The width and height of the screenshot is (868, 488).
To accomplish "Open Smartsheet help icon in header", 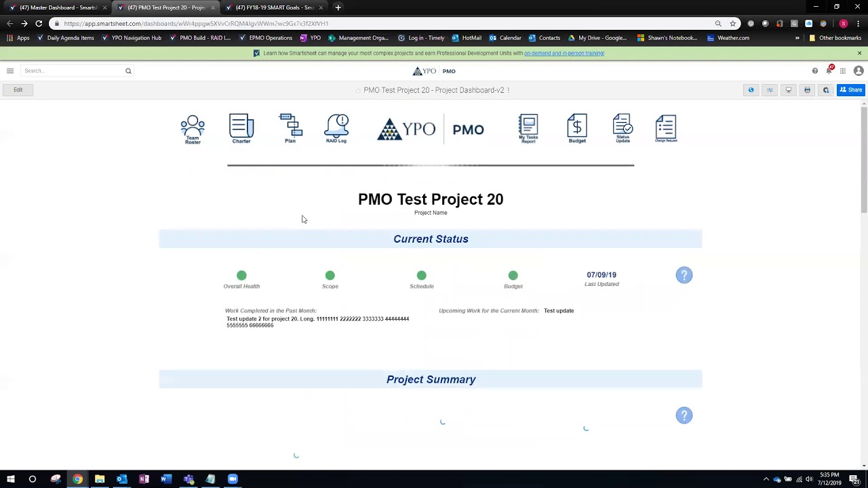I will (x=815, y=71).
